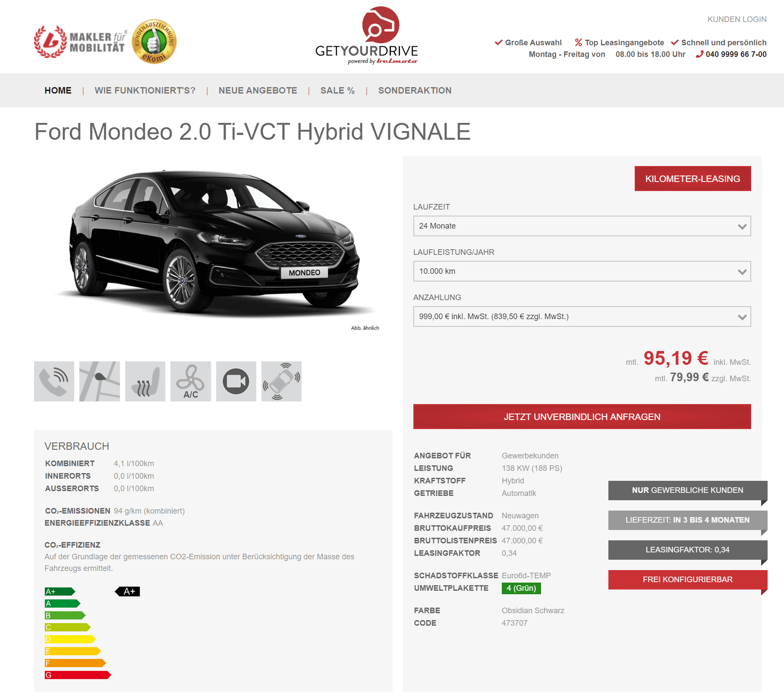
Task: Click the Kilometer-Leasing button
Action: pos(693,179)
